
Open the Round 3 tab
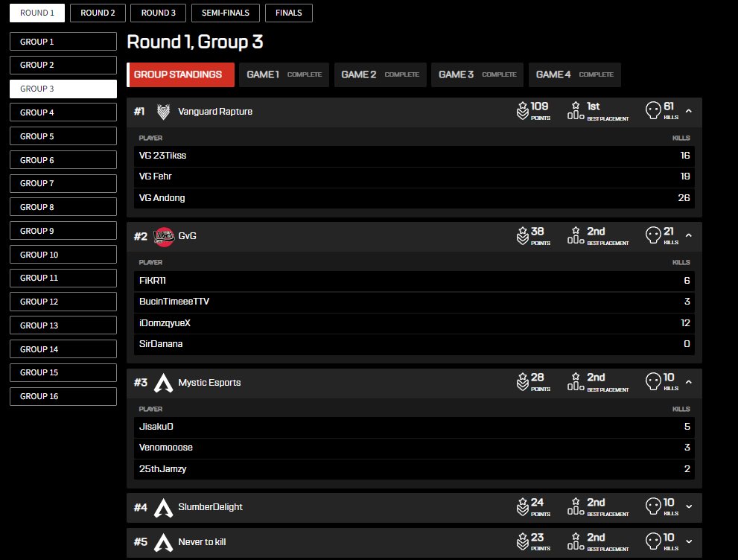click(x=158, y=13)
